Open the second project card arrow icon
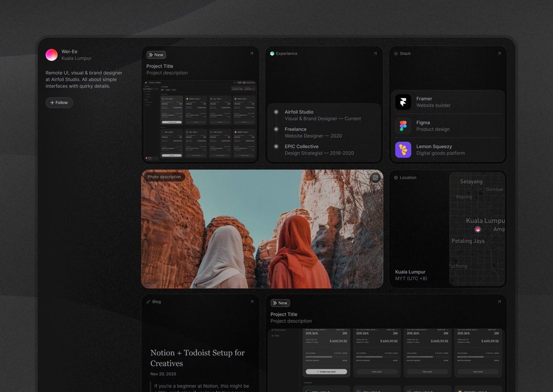553x392 pixels. pyautogui.click(x=499, y=302)
